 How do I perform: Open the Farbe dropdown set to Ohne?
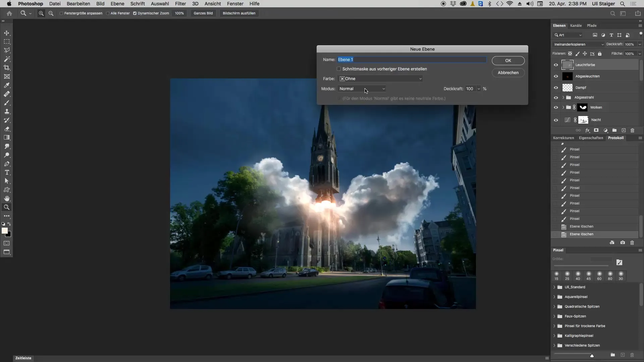point(380,79)
